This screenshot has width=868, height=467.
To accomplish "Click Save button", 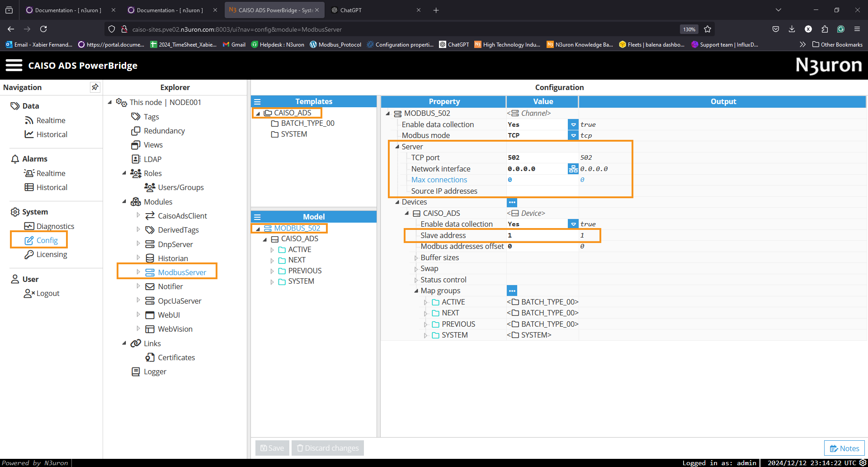I will click(272, 448).
